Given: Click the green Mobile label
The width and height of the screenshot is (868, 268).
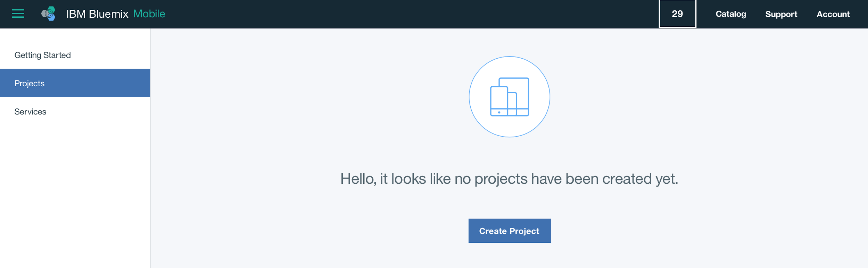Looking at the screenshot, I should (149, 14).
